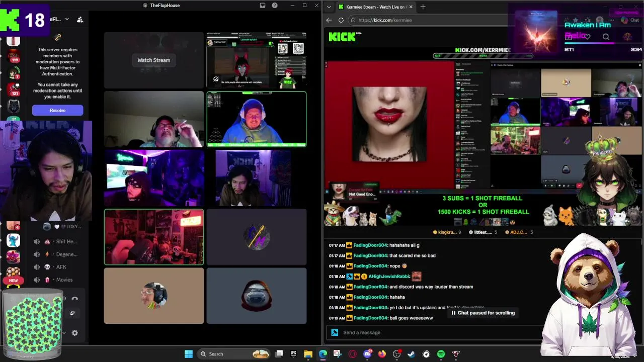
Task: Open the Discord inbox icon in TheFlopHouse title bar
Action: [x=263, y=6]
